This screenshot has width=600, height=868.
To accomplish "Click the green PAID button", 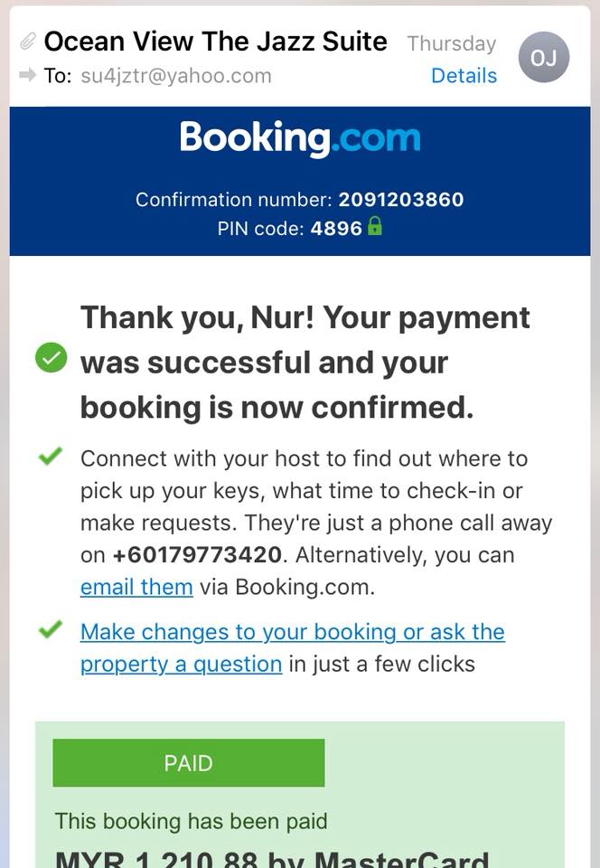I will [x=189, y=763].
